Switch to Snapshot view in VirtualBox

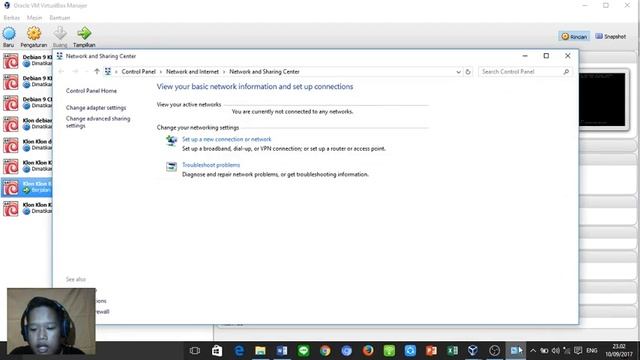pos(611,36)
